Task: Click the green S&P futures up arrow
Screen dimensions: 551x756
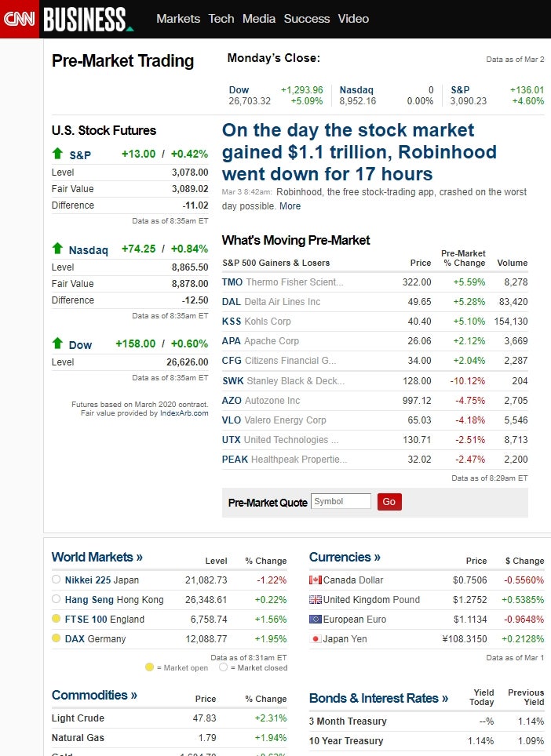Action: point(57,154)
